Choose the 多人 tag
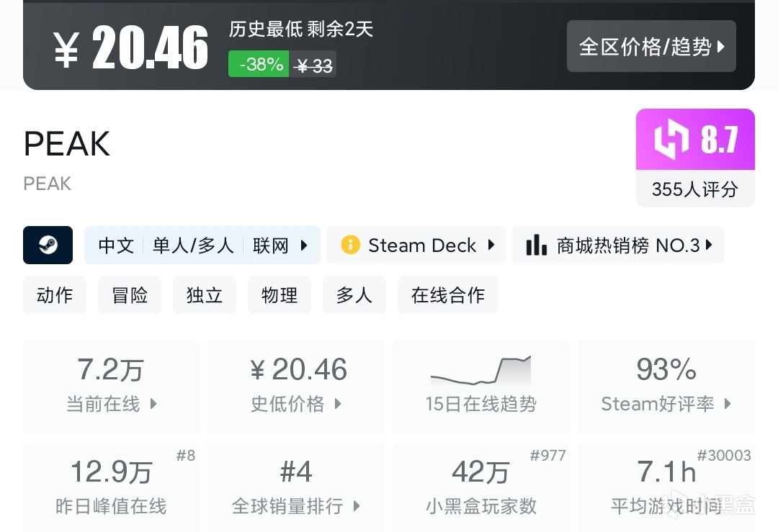 pos(354,295)
